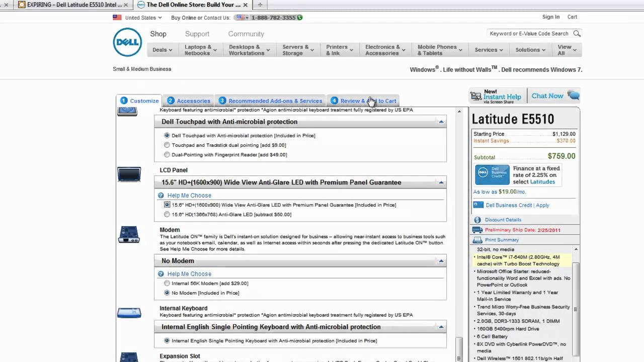This screenshot has width=644, height=362.
Task: Switch to the Dell Latitude E5510 browser tab
Action: 74,5
